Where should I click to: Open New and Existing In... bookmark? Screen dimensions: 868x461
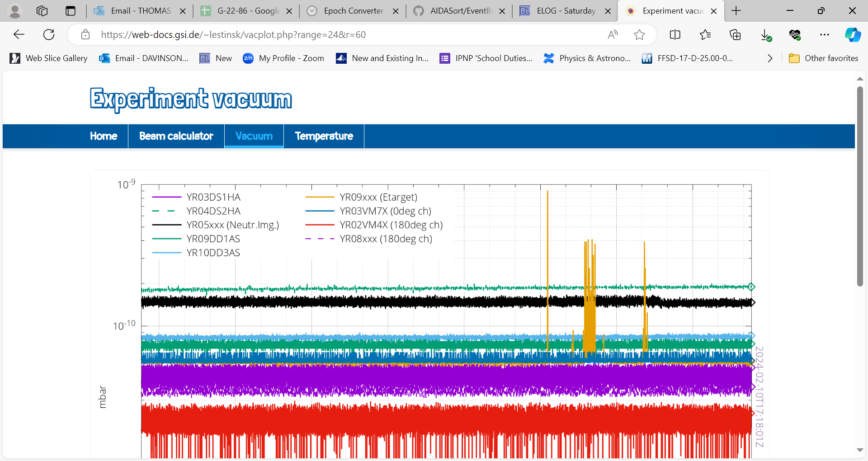click(382, 58)
